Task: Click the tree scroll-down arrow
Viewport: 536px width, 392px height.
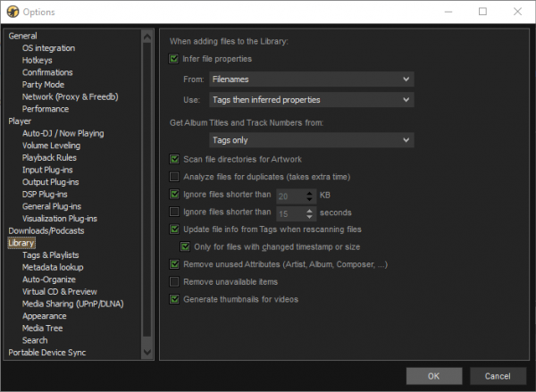Action: [147, 352]
